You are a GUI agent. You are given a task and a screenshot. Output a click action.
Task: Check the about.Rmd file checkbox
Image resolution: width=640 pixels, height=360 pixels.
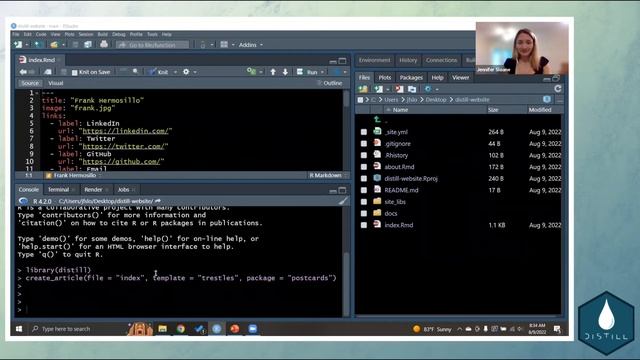[x=364, y=167]
